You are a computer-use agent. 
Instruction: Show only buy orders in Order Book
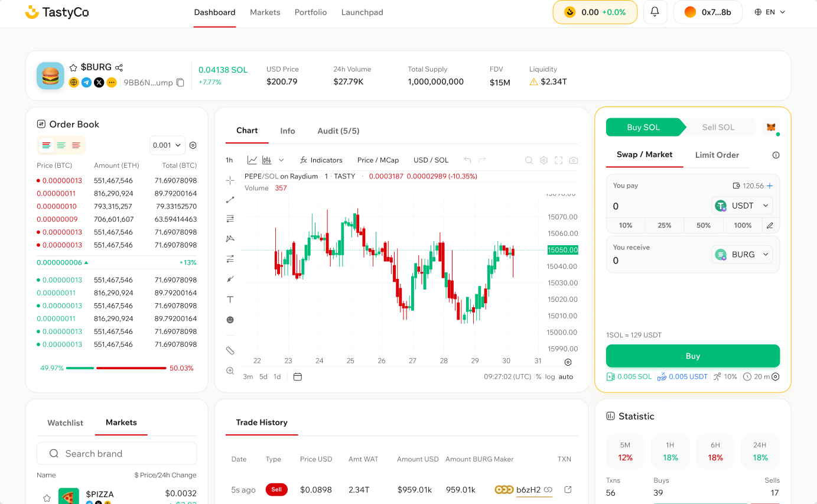[61, 145]
